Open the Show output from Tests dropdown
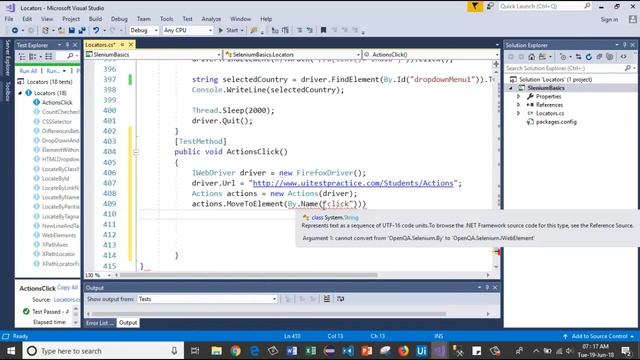640x360 pixels. pos(207,299)
